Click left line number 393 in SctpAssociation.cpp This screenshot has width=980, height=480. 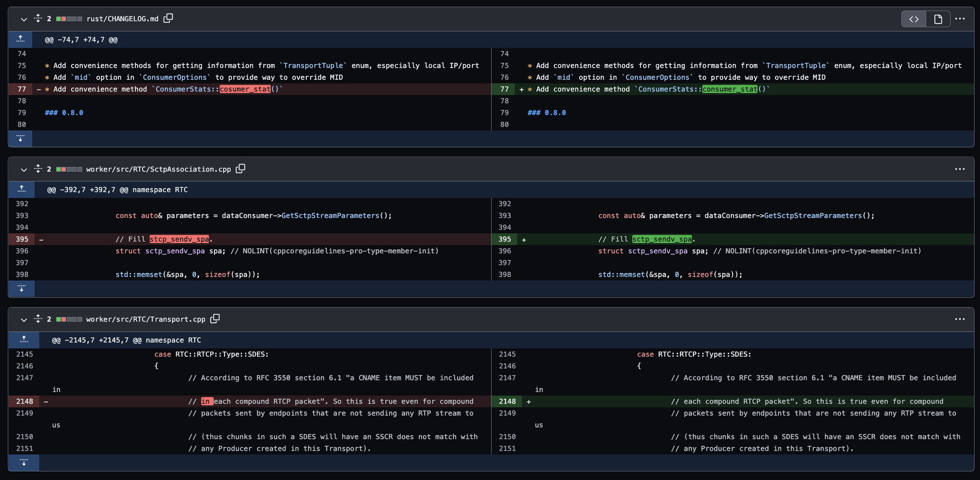coord(22,216)
